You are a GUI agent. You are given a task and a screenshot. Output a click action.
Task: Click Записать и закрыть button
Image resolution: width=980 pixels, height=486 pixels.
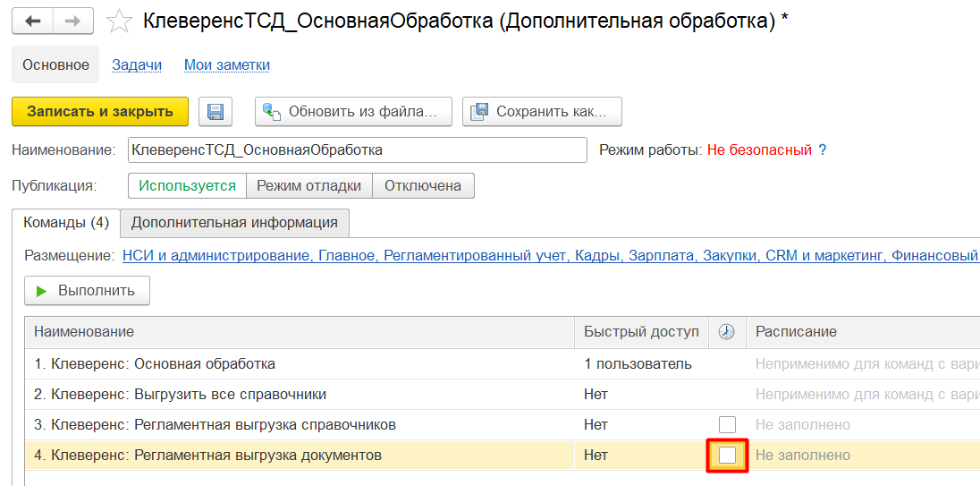point(100,112)
